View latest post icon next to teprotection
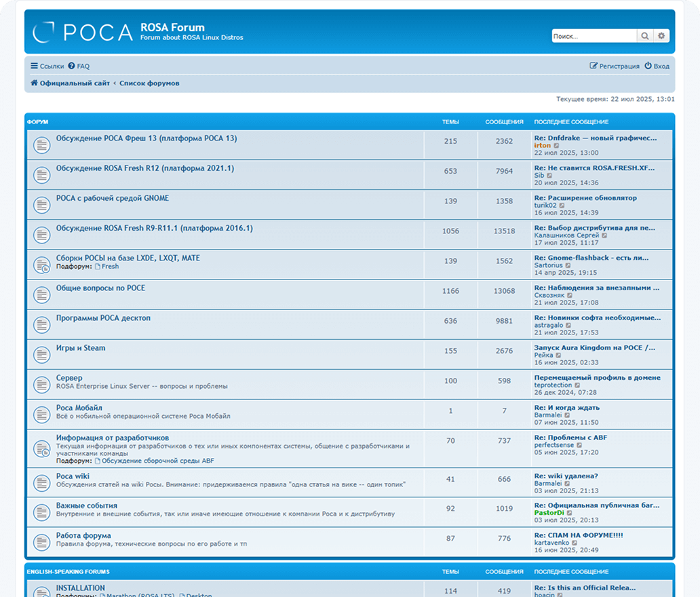The image size is (700, 597). click(578, 385)
